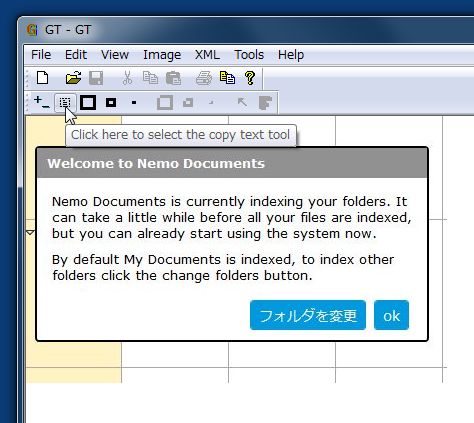Select the copy text tool icon

[65, 103]
